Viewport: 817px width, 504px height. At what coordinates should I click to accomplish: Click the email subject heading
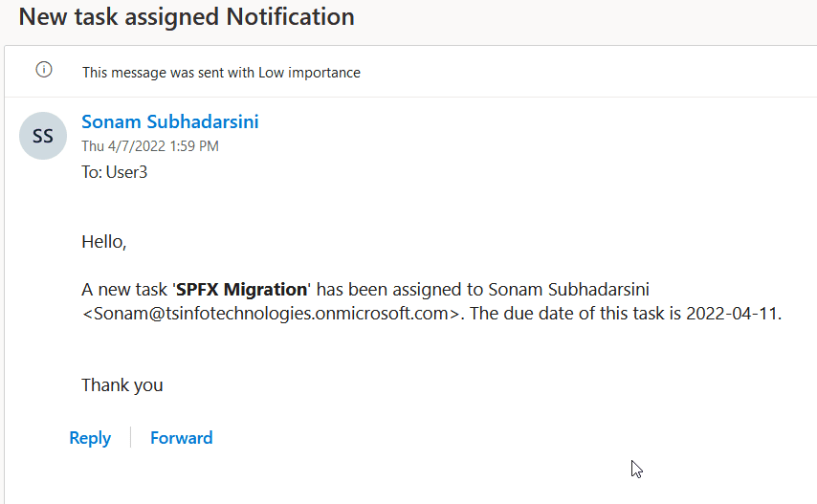point(187,16)
